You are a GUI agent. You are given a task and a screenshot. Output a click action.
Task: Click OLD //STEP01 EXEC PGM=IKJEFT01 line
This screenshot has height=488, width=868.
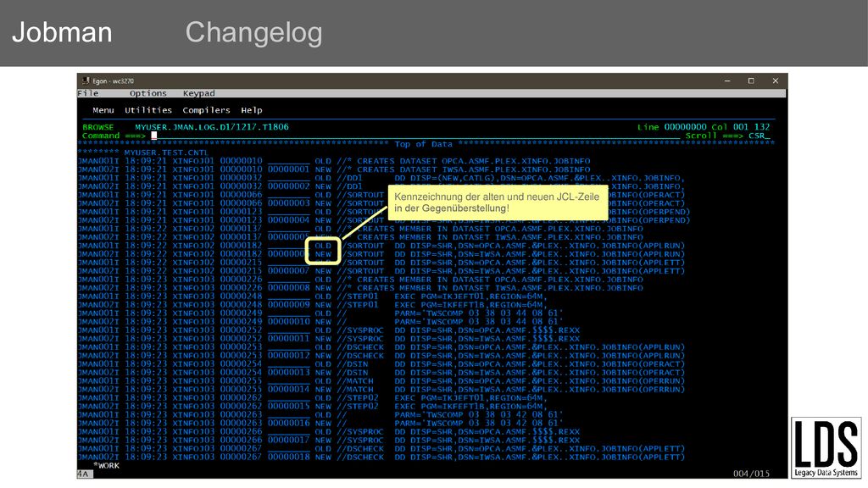312,296
